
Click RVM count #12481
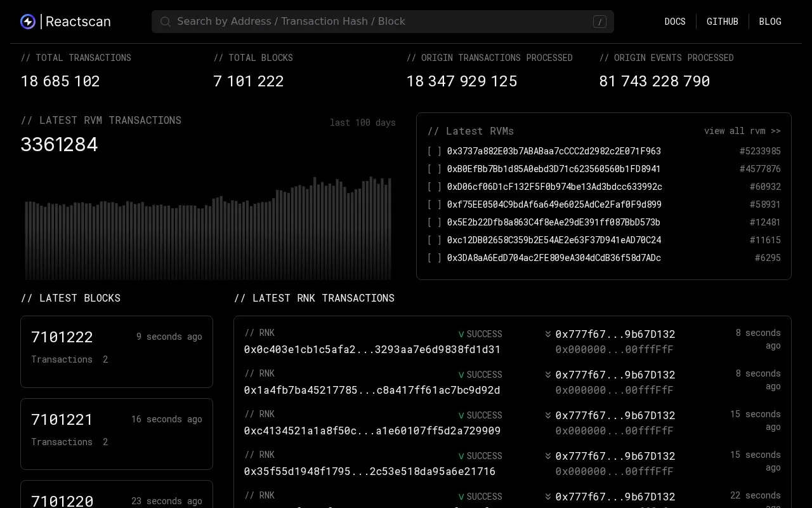[765, 222]
